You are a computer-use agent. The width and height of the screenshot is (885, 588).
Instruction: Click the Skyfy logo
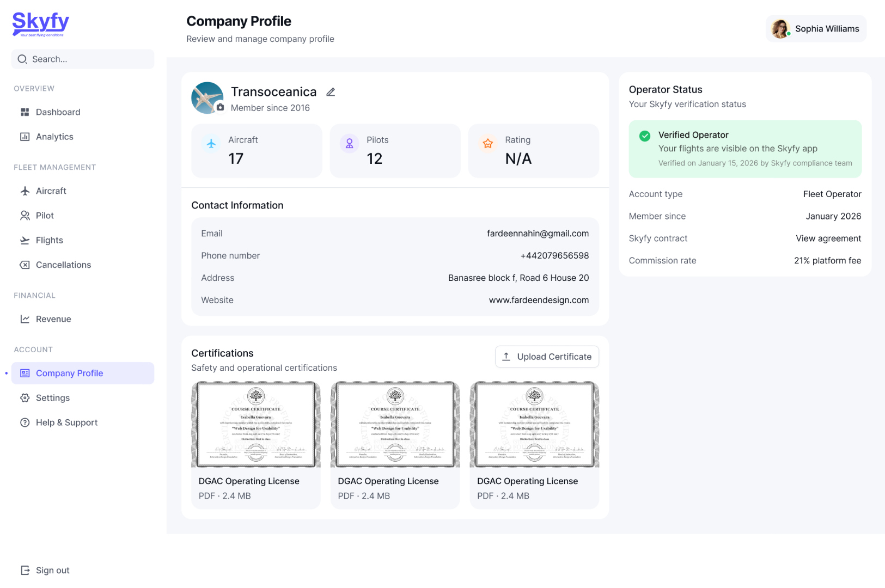[x=41, y=24]
